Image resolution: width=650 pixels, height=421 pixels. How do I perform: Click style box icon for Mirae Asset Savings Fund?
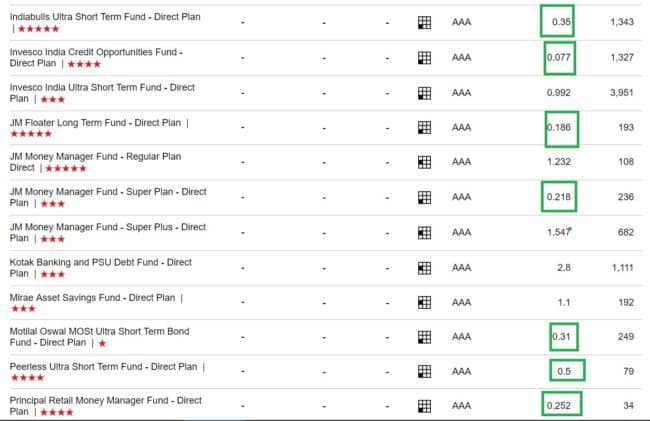[424, 302]
